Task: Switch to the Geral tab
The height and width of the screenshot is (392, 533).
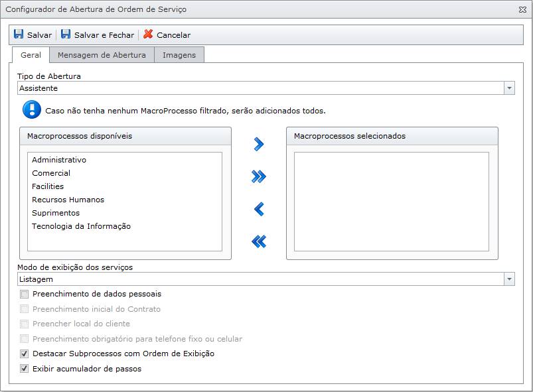Action: (x=31, y=55)
